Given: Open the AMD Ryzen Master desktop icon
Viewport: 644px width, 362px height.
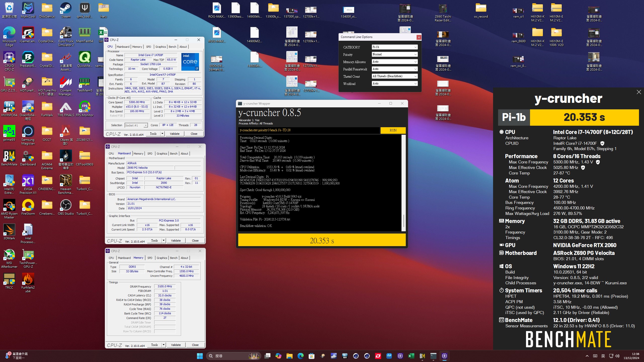Looking at the screenshot, I should [x=9, y=209].
